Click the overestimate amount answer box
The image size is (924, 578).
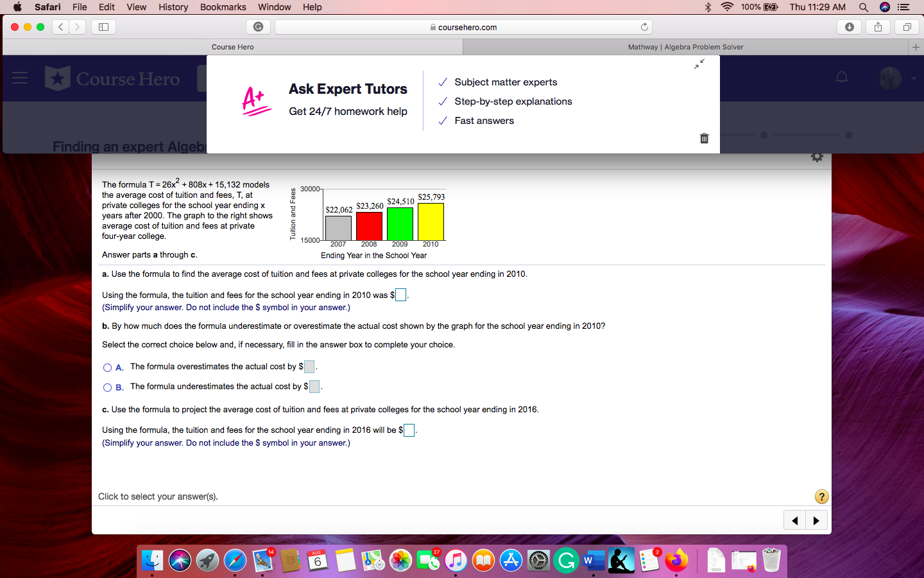point(309,367)
